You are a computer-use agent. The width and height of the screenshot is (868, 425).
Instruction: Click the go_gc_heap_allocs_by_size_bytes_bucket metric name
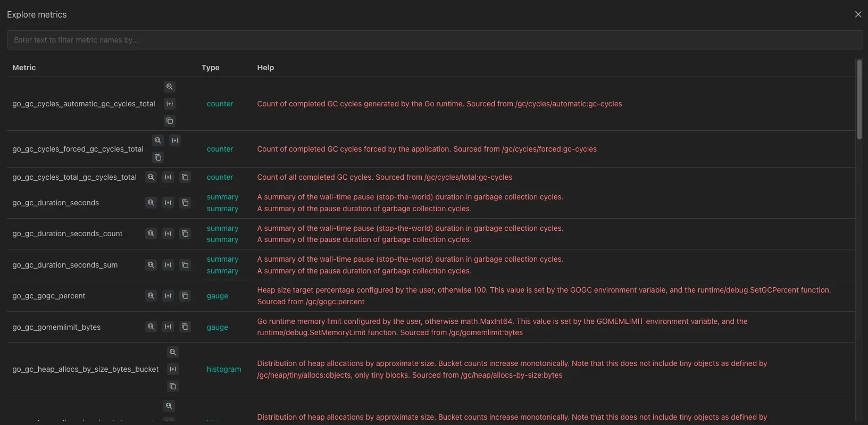(x=85, y=369)
